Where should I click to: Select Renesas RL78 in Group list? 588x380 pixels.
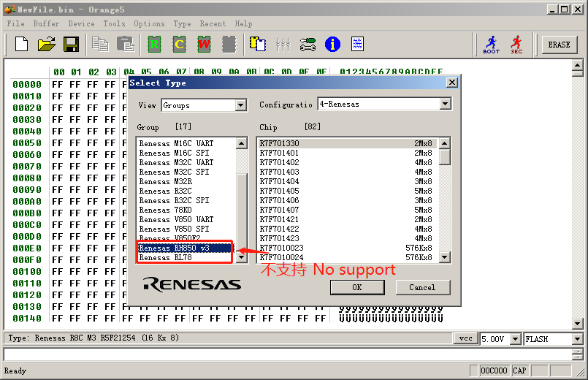164,257
